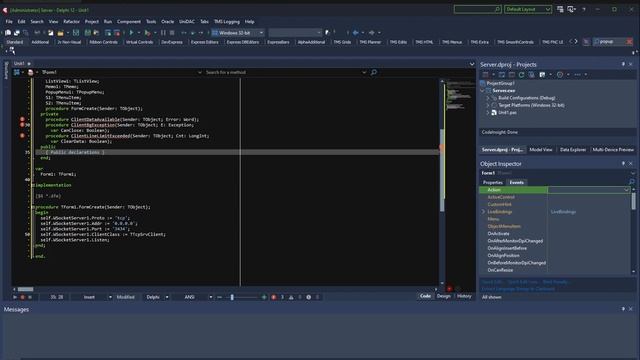This screenshot has width=640, height=360.
Task: Toggle breakpoint on ClientBgException line
Action: 22,125
